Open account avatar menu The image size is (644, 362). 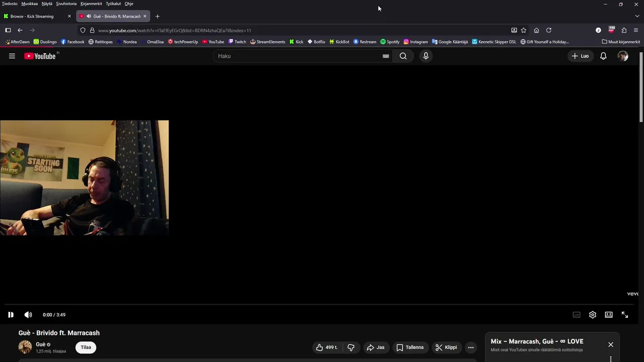click(x=623, y=56)
